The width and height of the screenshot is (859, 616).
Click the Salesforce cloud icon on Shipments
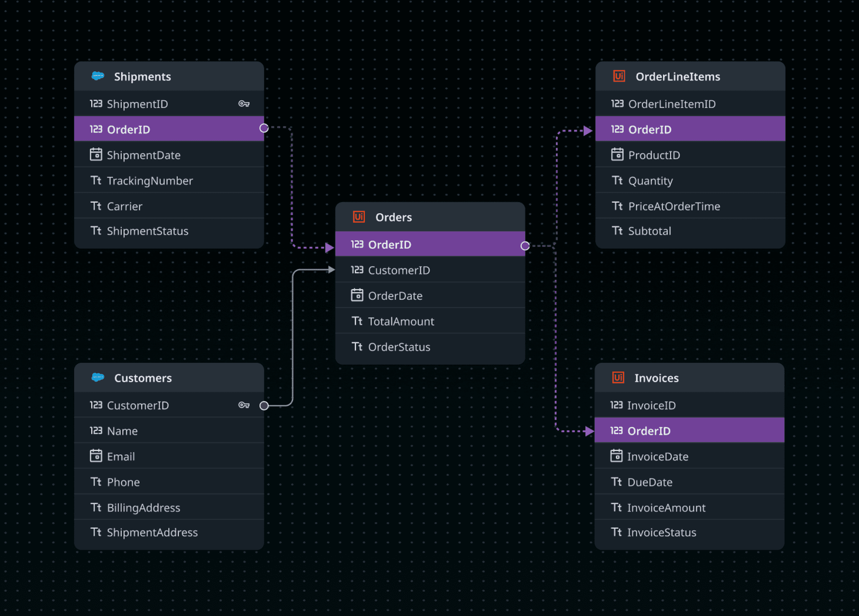point(98,76)
